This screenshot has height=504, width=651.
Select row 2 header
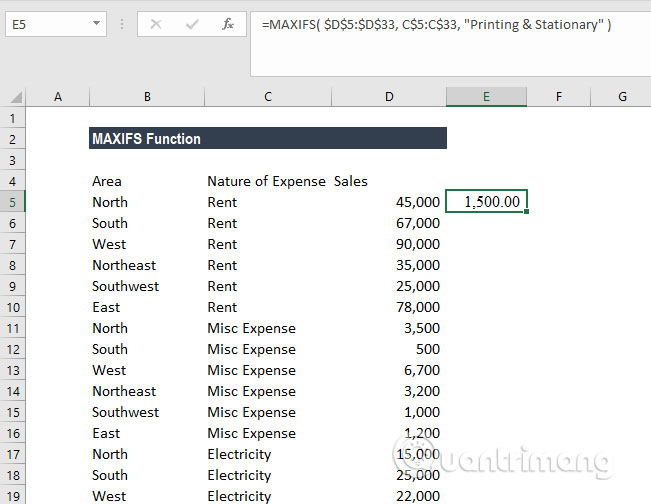12,139
